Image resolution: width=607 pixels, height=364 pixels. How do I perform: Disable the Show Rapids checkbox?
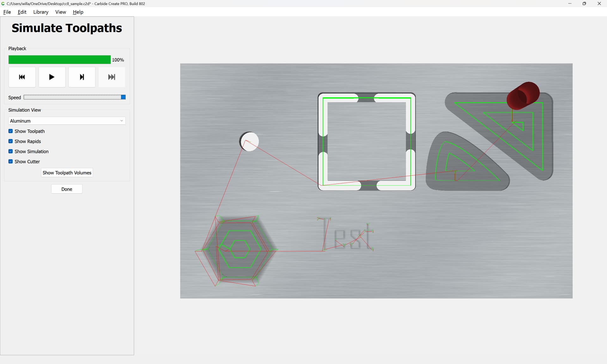[10, 141]
